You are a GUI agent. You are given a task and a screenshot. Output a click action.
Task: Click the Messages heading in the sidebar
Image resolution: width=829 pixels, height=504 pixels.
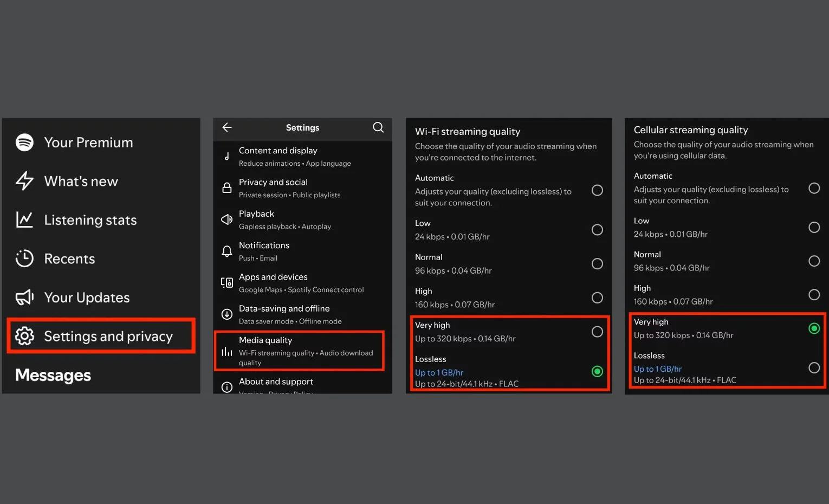(x=53, y=375)
